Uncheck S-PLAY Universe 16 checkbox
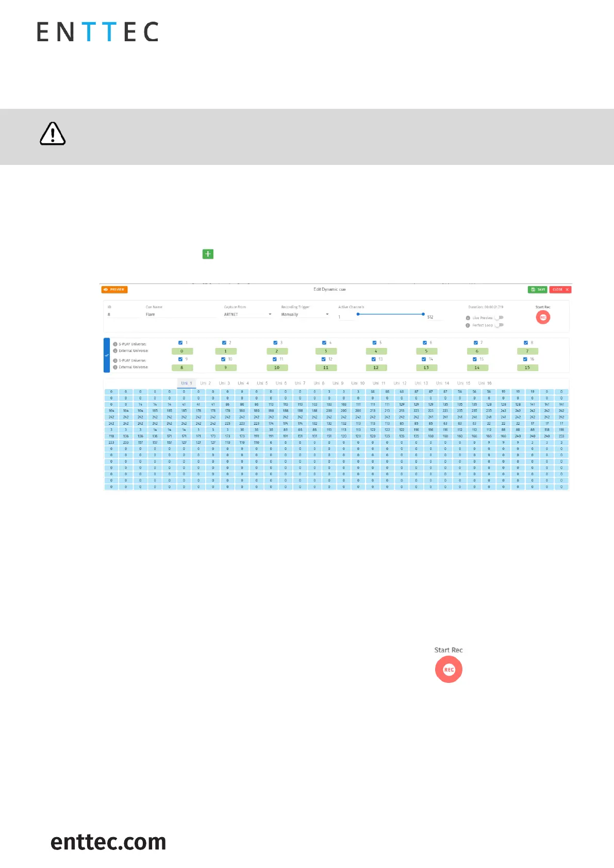This screenshot has height=868, width=614. [525, 359]
